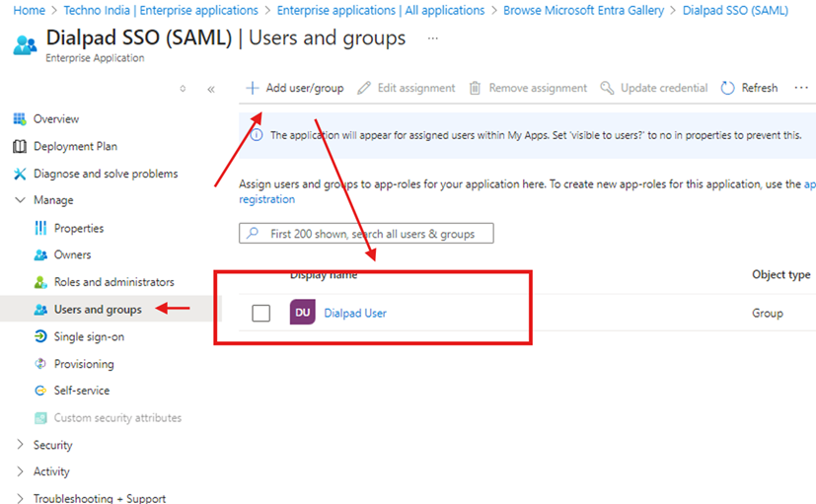Select the Dialpad User row checkbox
The image size is (816, 504).
260,313
